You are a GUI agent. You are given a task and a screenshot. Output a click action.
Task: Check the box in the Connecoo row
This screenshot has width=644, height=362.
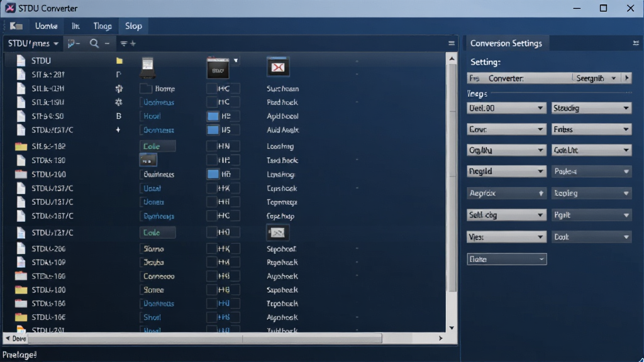(212, 277)
